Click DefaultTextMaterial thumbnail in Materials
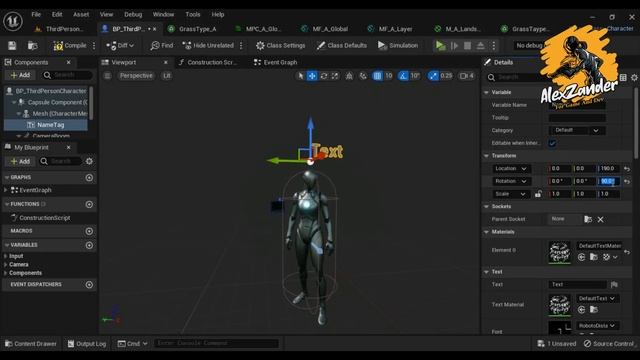The width and height of the screenshot is (640, 360). [x=560, y=252]
